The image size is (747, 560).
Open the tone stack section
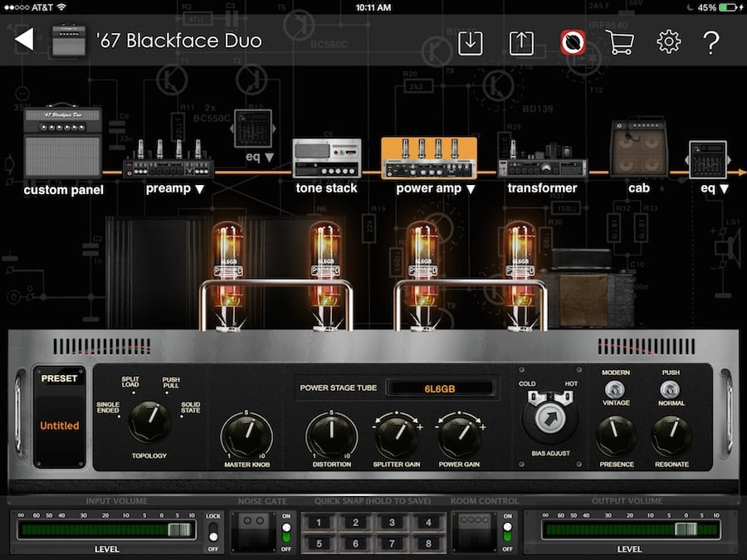(x=326, y=159)
